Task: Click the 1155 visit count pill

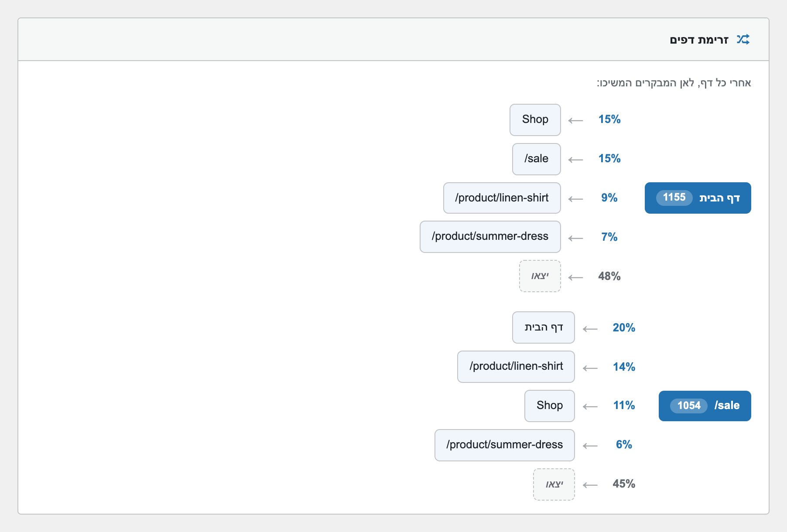Action: pyautogui.click(x=674, y=198)
